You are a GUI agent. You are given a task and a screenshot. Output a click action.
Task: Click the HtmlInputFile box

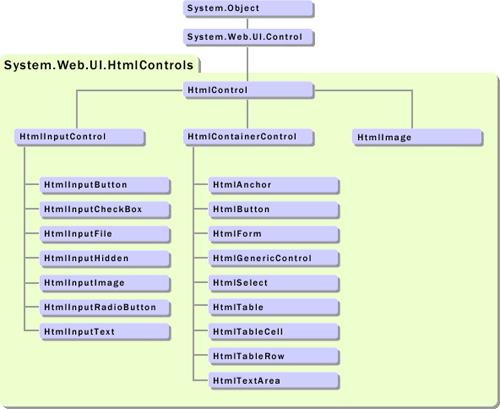[x=105, y=234]
